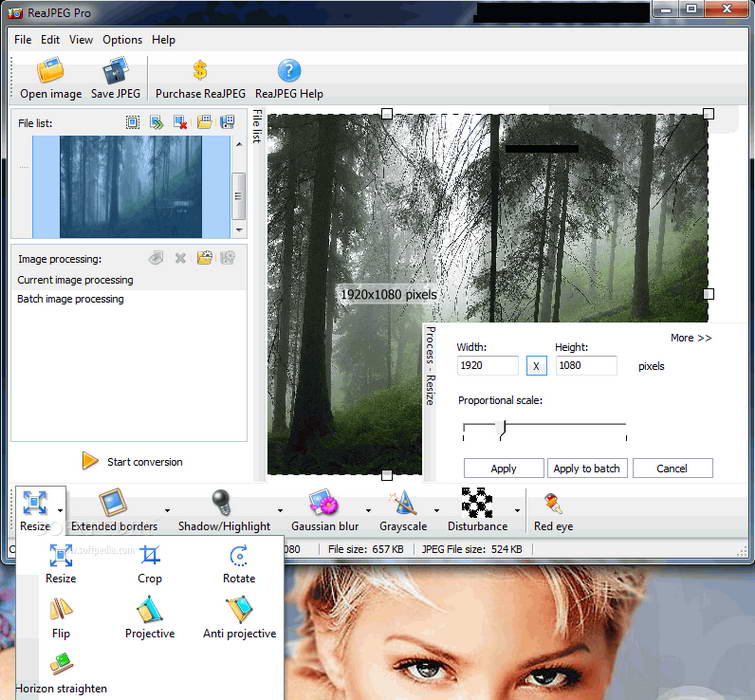755x700 pixels.
Task: Open the Help menu
Action: [x=163, y=39]
